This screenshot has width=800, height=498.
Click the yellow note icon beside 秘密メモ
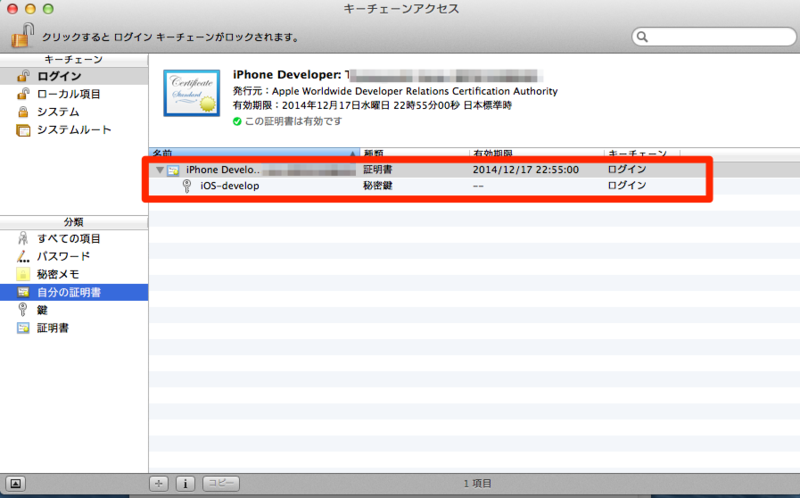[x=23, y=274]
